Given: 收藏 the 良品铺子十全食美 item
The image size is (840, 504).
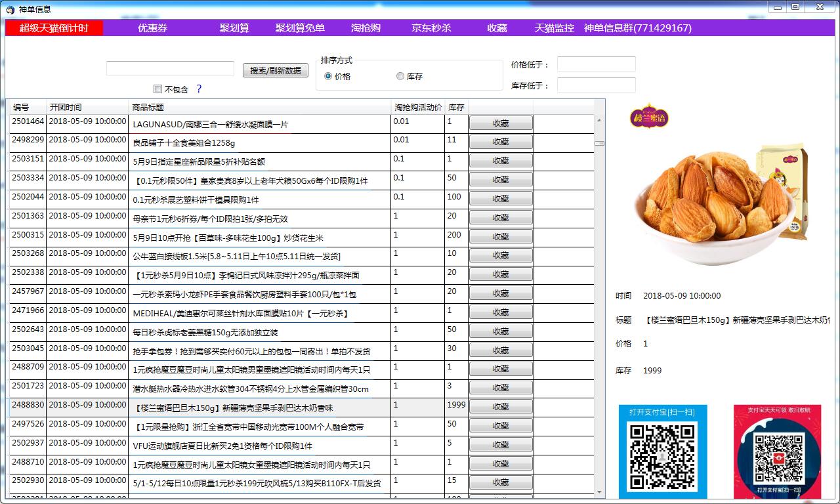Looking at the screenshot, I should [501, 141].
